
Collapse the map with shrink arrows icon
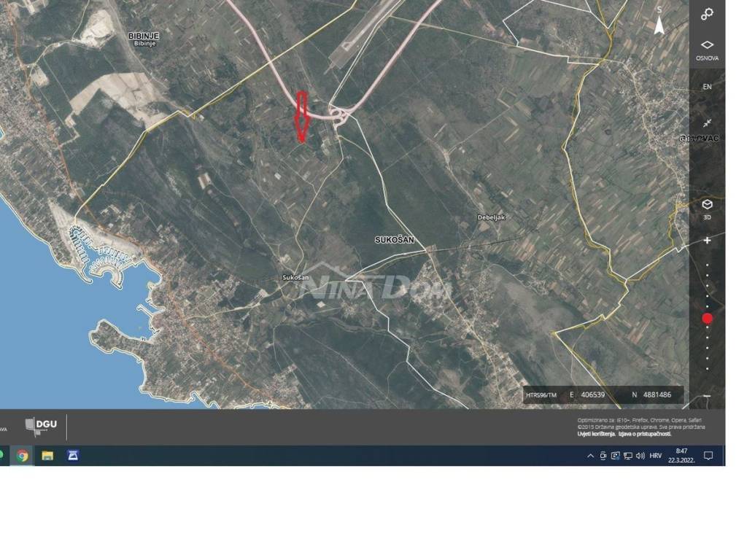[x=707, y=122]
